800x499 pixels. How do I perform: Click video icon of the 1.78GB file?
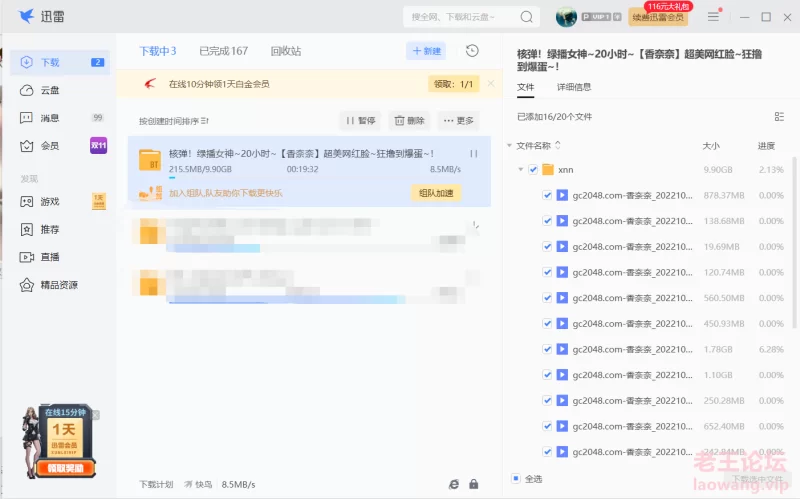(562, 350)
